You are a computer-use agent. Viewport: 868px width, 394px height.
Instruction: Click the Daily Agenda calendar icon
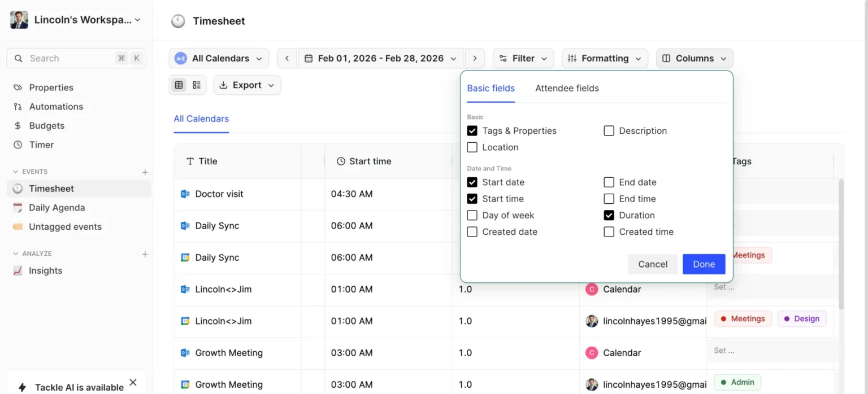(x=18, y=208)
